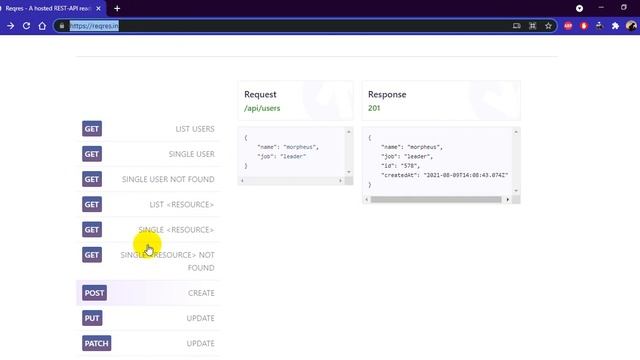The width and height of the screenshot is (640, 360).
Task: Select GET List <Resource> endpoint
Action: coord(148,204)
